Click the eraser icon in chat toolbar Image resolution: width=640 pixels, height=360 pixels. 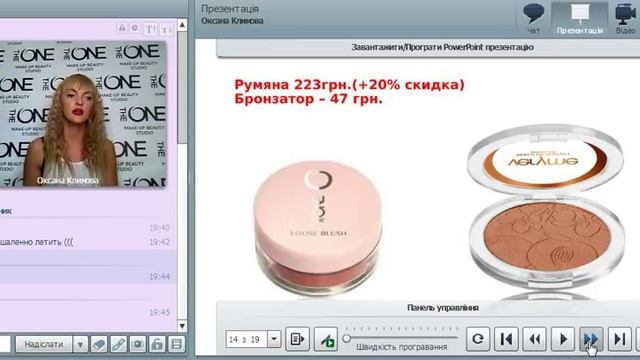tap(99, 344)
